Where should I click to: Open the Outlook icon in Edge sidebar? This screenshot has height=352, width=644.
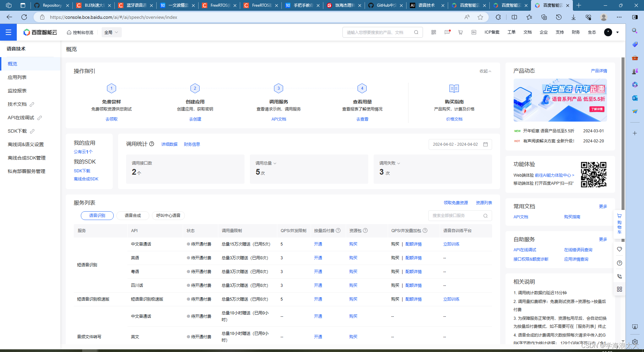coord(635,98)
